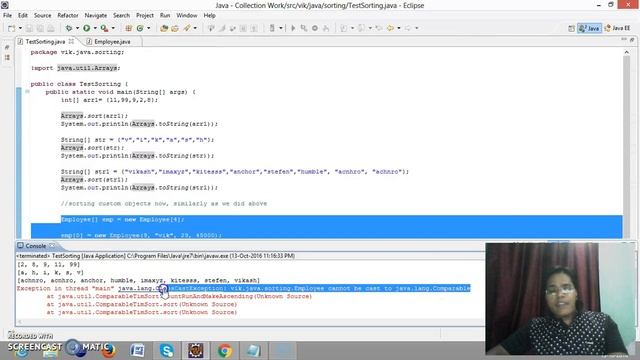The width and height of the screenshot is (640, 360).
Task: Click the New Java Package icon
Action: (x=129, y=28)
